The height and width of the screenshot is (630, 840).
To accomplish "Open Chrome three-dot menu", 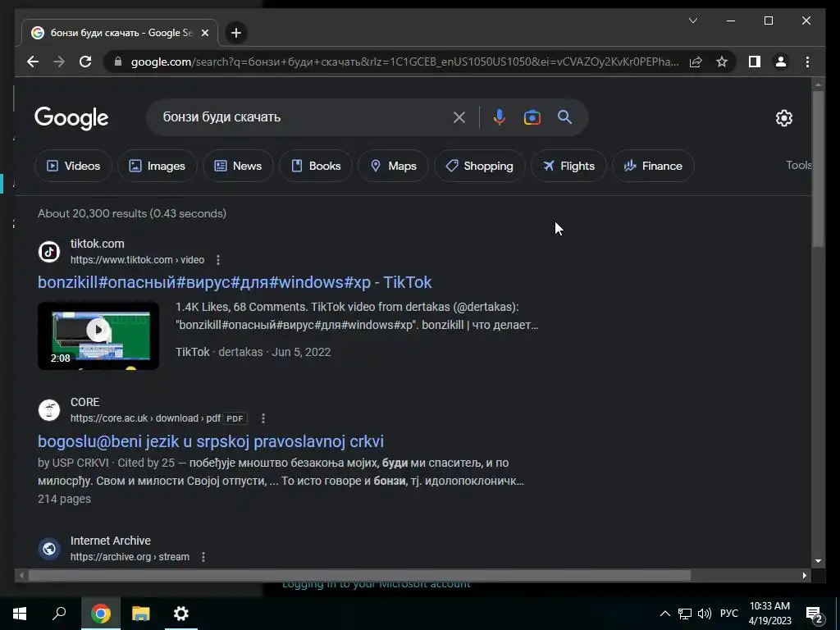I will (807, 62).
